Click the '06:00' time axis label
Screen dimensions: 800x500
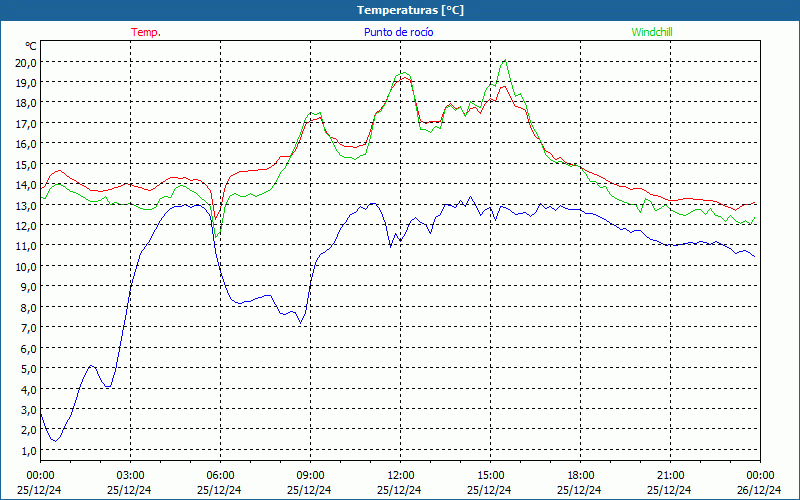pos(220,476)
